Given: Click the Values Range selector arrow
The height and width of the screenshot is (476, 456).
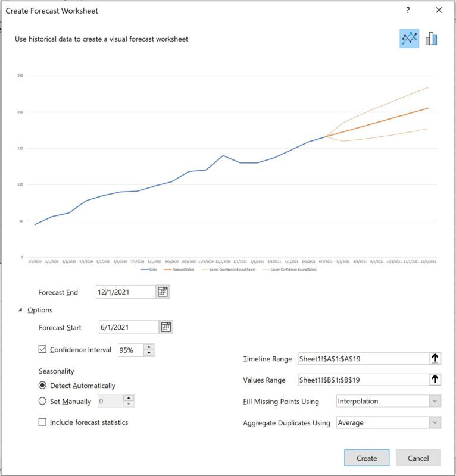Looking at the screenshot, I should click(x=435, y=380).
